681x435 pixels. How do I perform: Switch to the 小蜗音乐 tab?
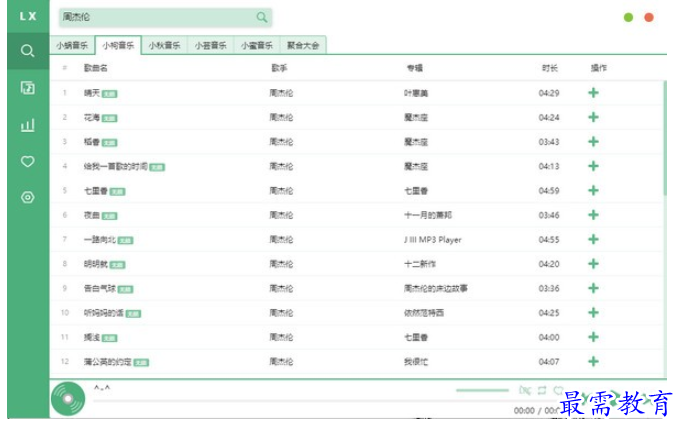[x=72, y=45]
